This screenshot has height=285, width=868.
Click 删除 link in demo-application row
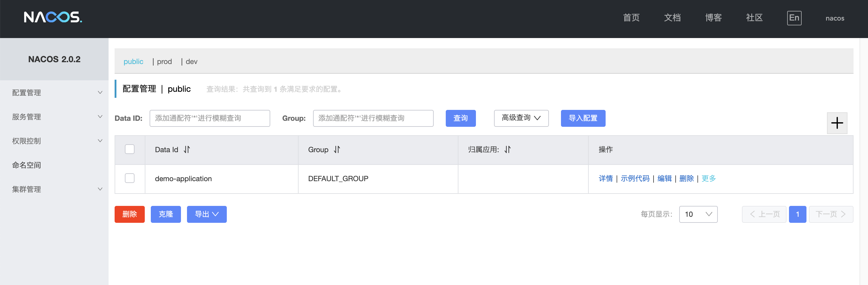click(x=686, y=178)
